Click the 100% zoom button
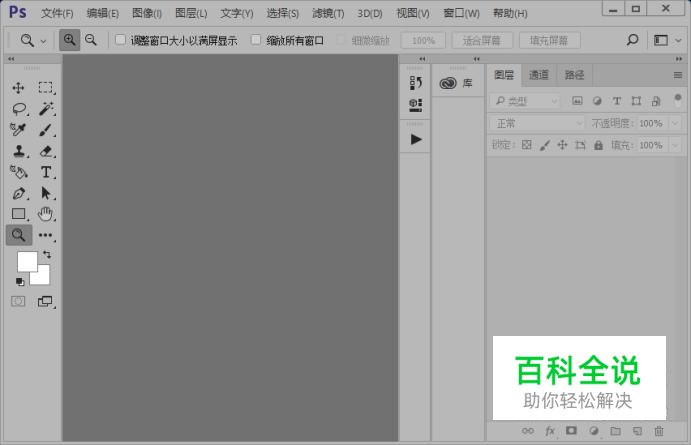691x445 pixels. click(x=423, y=41)
